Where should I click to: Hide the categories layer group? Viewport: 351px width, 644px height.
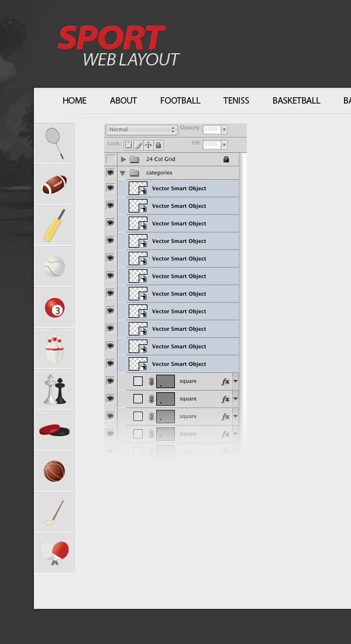coord(111,173)
